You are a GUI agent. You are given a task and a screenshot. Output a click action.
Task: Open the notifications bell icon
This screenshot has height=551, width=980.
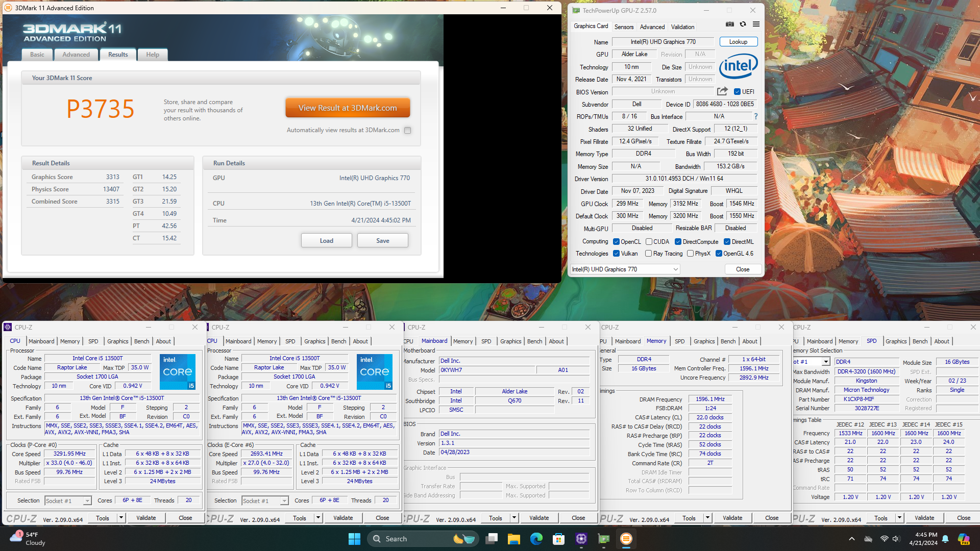[x=945, y=539]
